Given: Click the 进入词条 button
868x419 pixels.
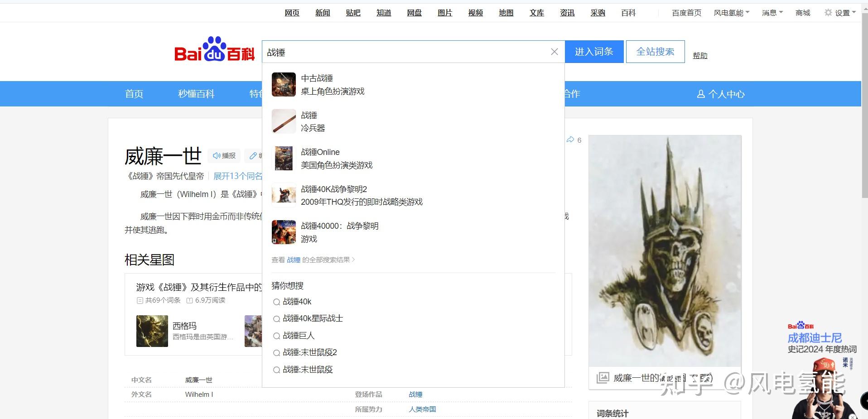Looking at the screenshot, I should tap(594, 52).
